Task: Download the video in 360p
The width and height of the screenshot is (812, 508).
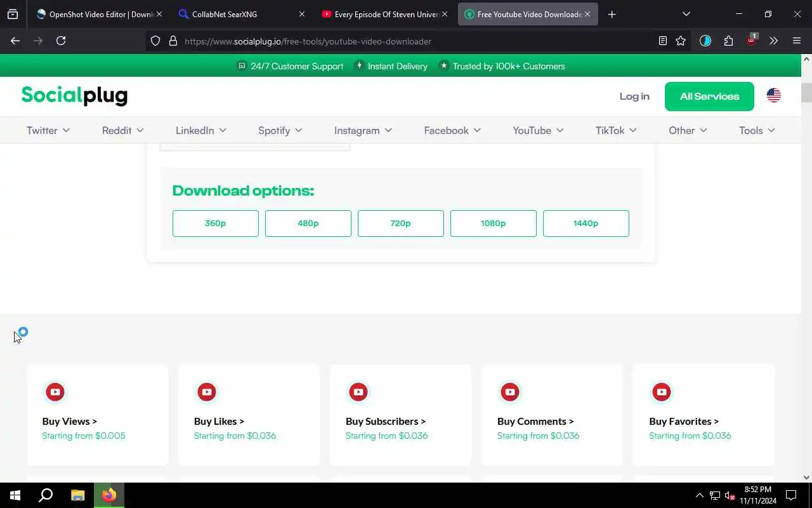Action: tap(216, 224)
